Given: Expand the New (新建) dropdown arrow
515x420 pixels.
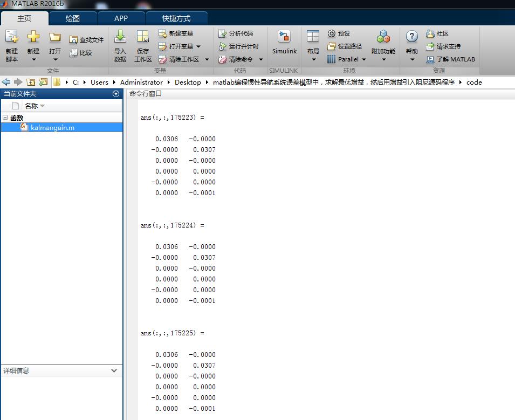Looking at the screenshot, I should tap(33, 59).
